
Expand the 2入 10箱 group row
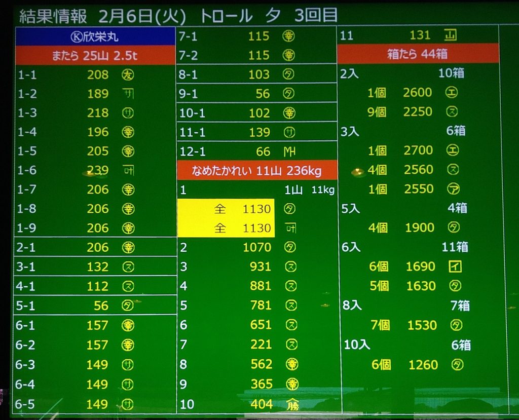(403, 73)
